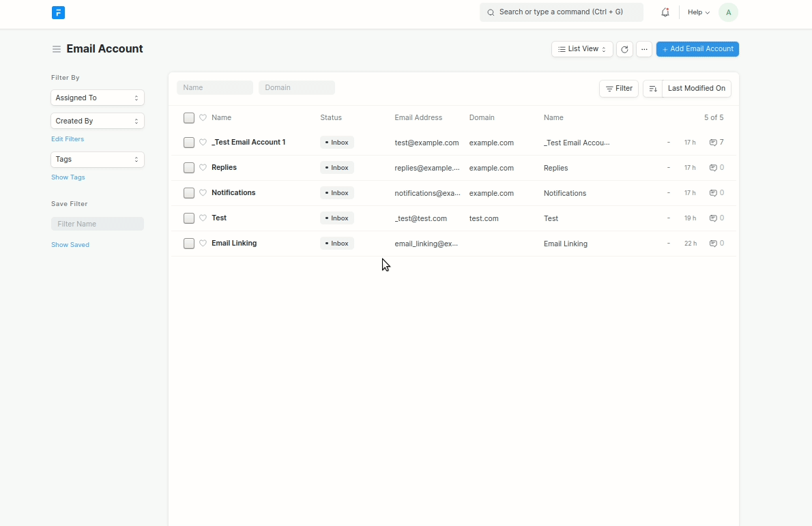Check the checkbox for the Replies row
812x526 pixels.
click(188, 167)
